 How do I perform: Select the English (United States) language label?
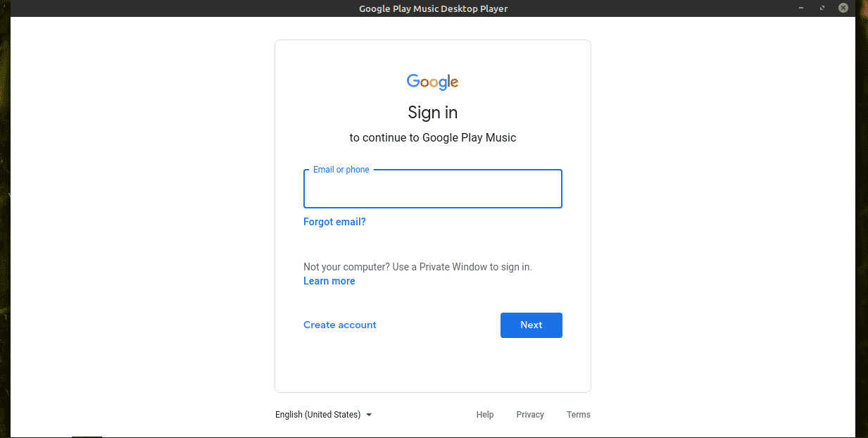click(x=317, y=415)
